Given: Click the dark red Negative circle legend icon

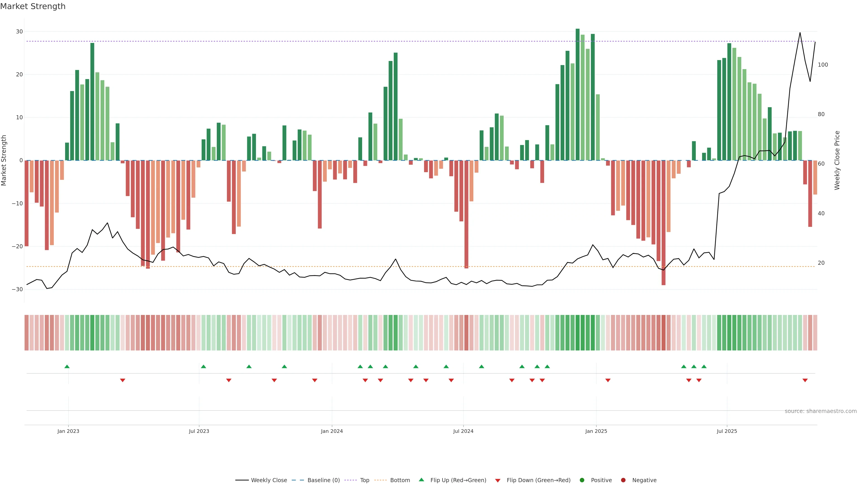Looking at the screenshot, I should 623,480.
